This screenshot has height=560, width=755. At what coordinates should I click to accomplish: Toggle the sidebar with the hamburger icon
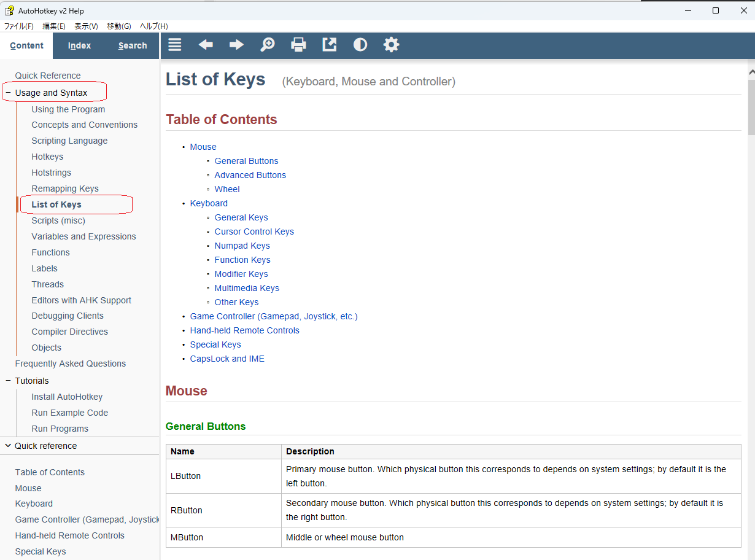tap(175, 45)
